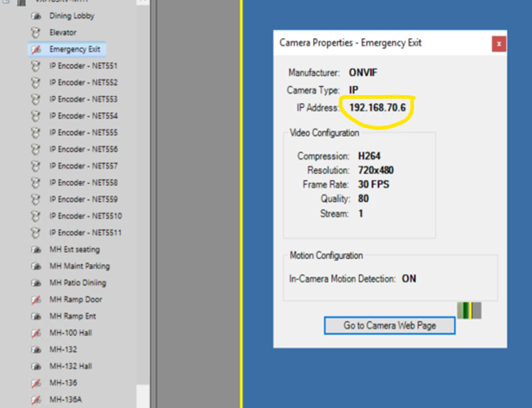
Task: Click the MH-136 offline camera icon
Action: click(x=36, y=383)
